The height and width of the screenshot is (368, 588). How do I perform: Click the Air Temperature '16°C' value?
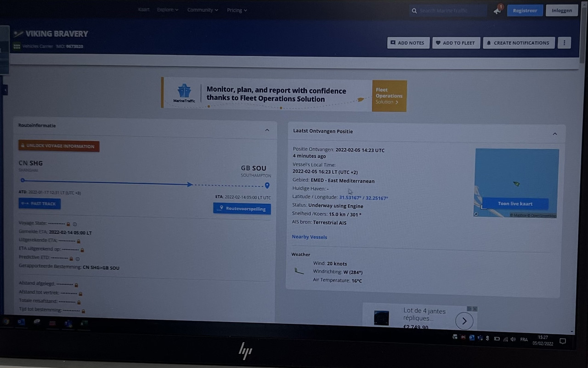[x=356, y=280]
